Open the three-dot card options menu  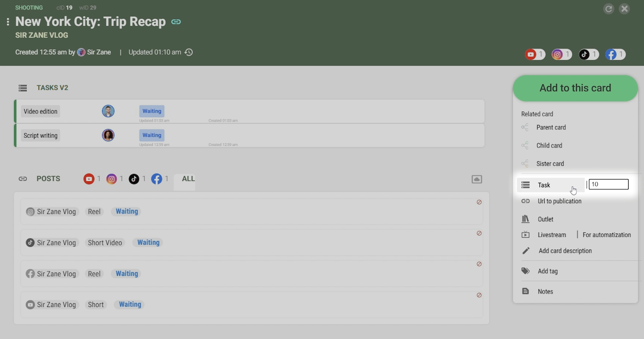[x=8, y=22]
